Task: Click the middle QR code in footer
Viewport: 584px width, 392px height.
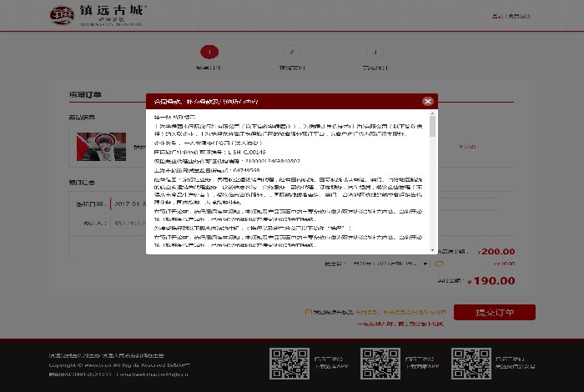Action: 380,364
